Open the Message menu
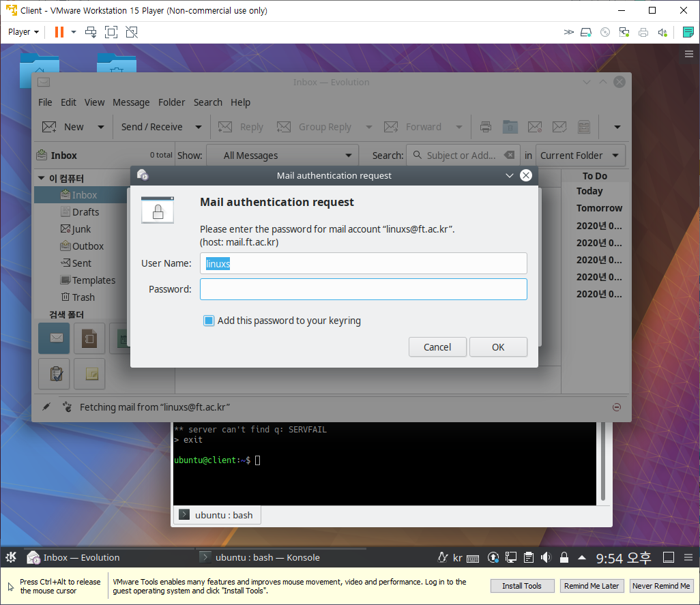The width and height of the screenshot is (700, 605). pyautogui.click(x=131, y=102)
